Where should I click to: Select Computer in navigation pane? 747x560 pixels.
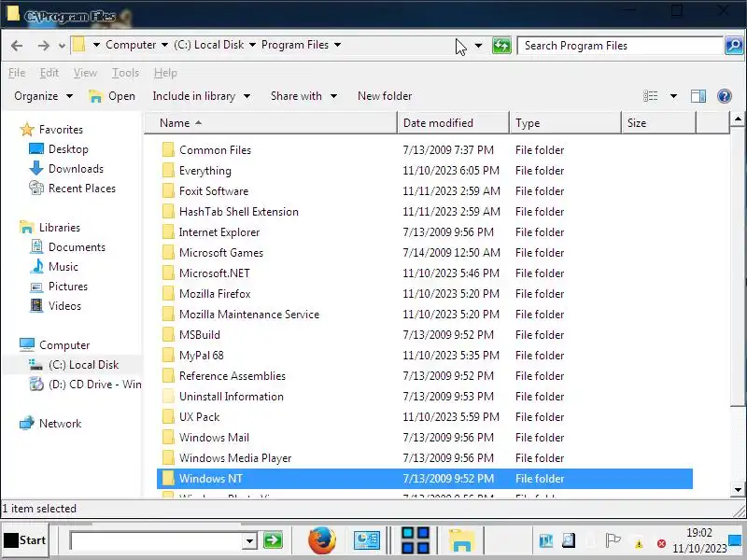click(x=55, y=344)
